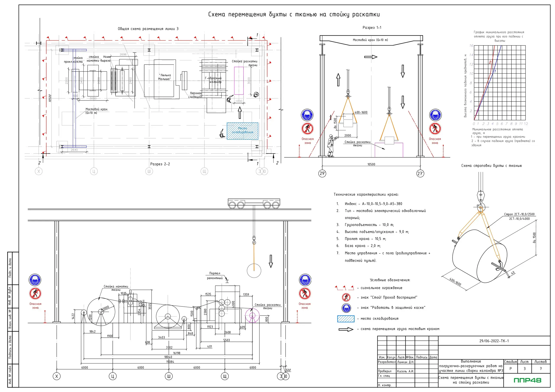Click the helmet sign icon in the legend

(x=346, y=308)
